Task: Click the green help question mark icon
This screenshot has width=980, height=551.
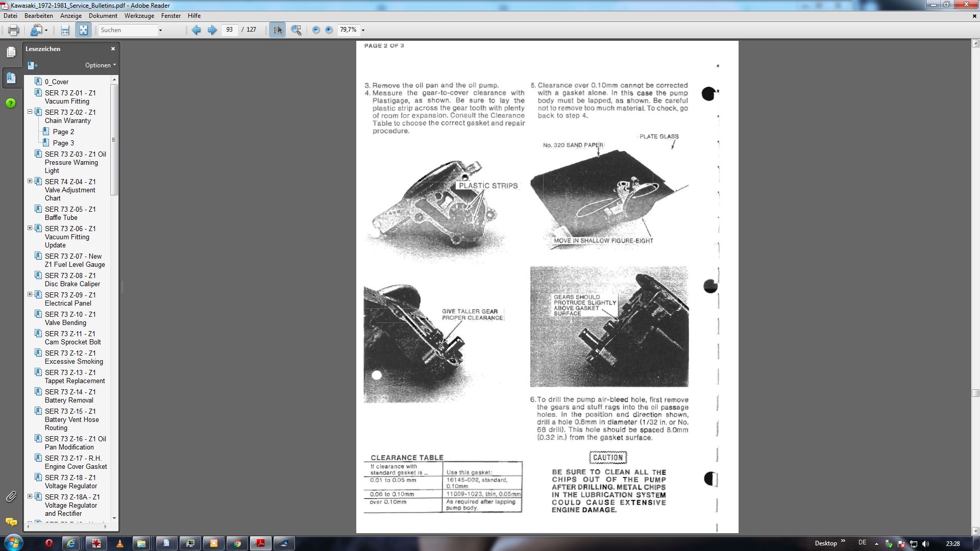Action: coord(11,103)
